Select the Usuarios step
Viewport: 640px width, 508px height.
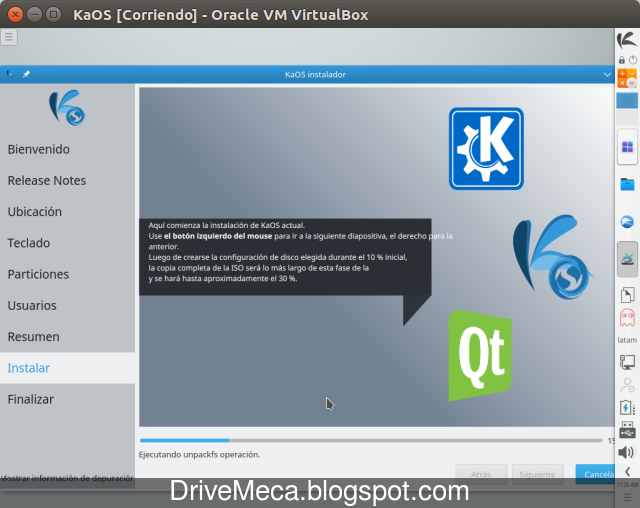coord(67,305)
